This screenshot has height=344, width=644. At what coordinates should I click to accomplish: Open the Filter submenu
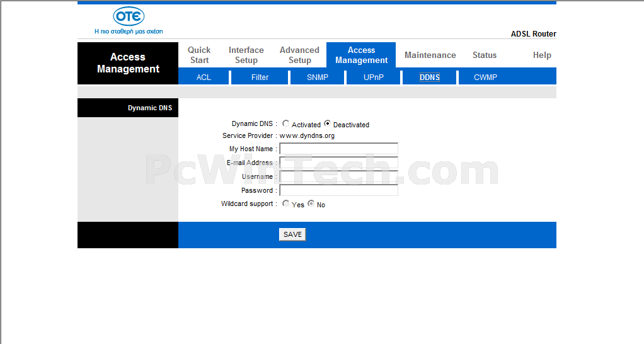coord(260,77)
